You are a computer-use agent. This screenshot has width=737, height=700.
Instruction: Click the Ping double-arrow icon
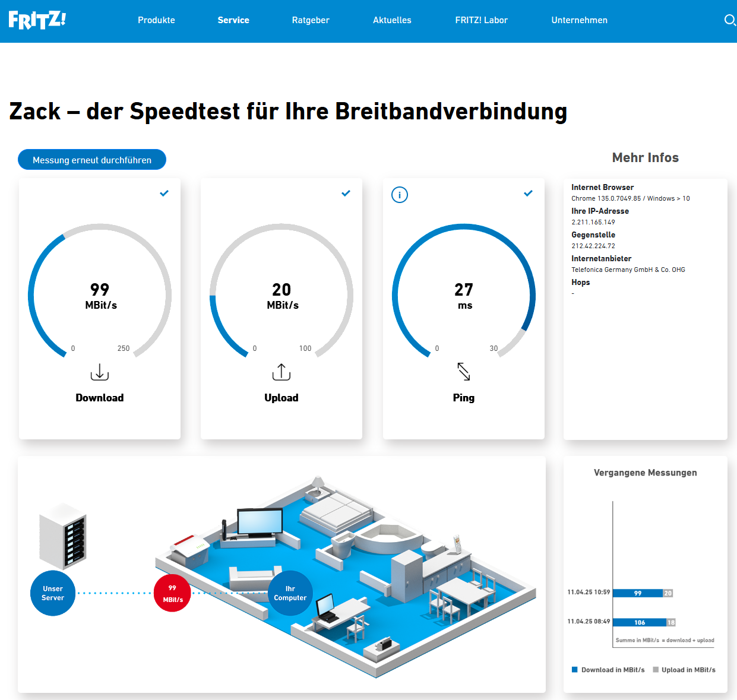[464, 372]
